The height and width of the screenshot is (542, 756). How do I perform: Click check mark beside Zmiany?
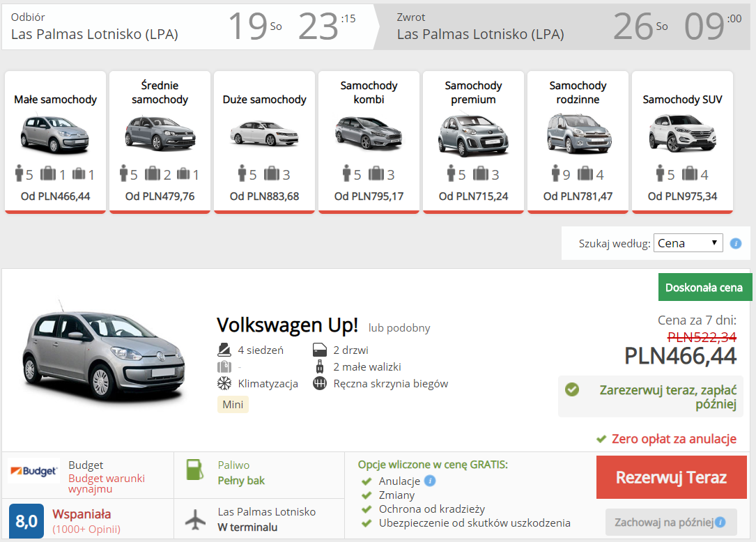[367, 495]
